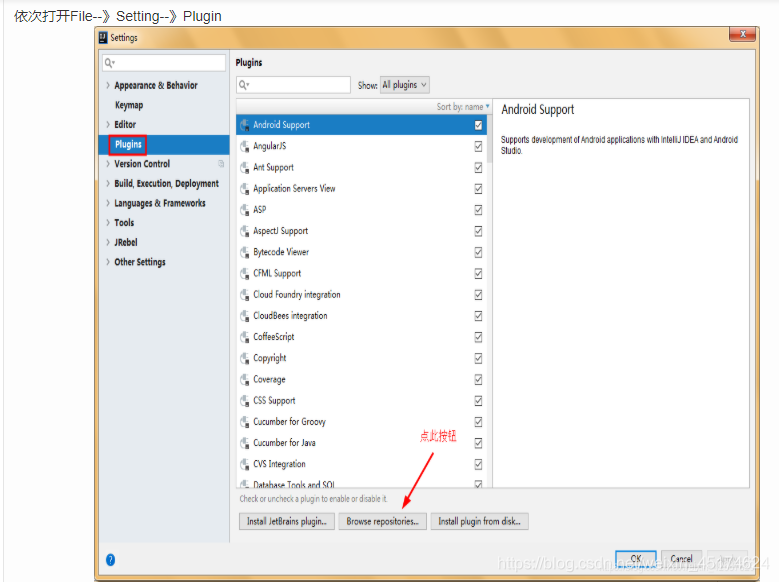Disable the Cucumber for Java checkbox
The image size is (779, 582).
(478, 443)
